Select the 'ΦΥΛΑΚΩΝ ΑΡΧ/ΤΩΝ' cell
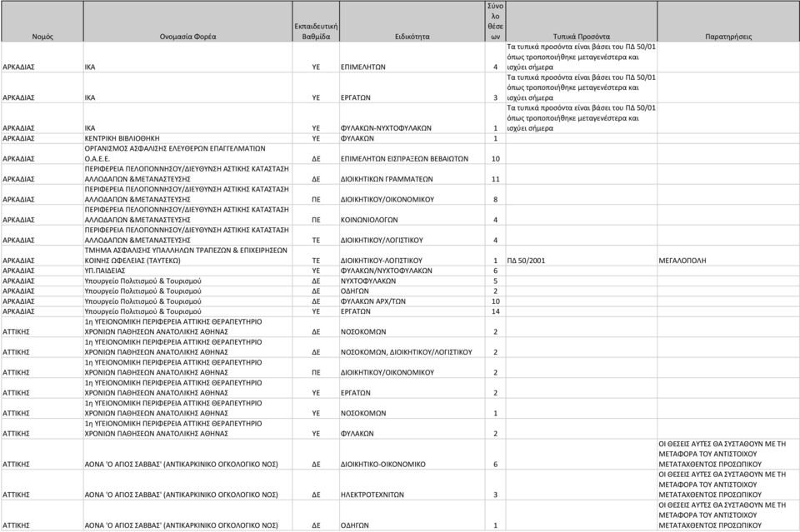This screenshot has height=532, width=800. click(412, 301)
